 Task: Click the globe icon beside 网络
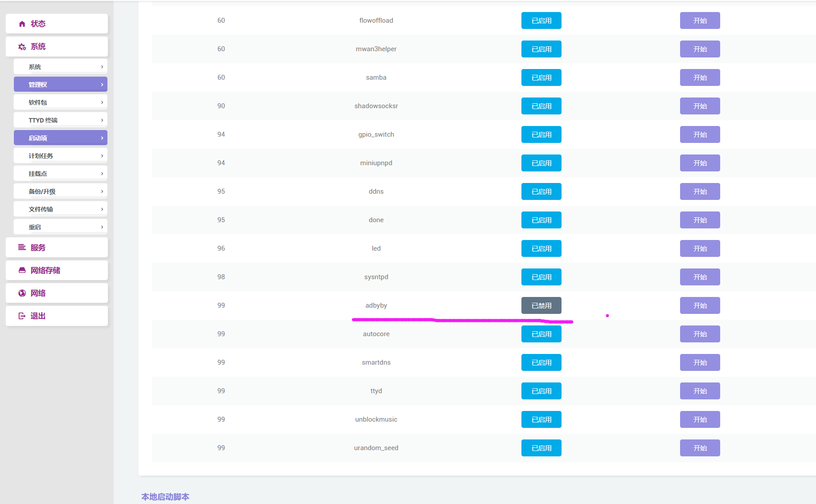(x=21, y=293)
